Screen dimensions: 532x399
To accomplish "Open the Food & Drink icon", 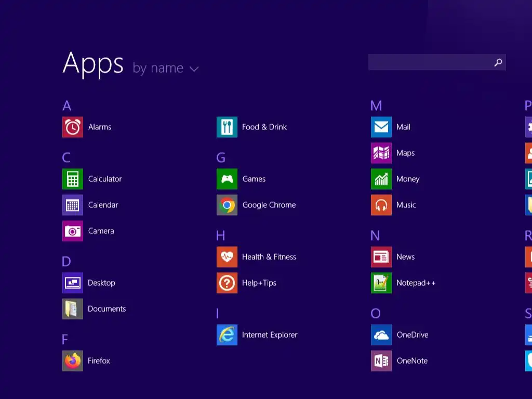I will coord(227,127).
